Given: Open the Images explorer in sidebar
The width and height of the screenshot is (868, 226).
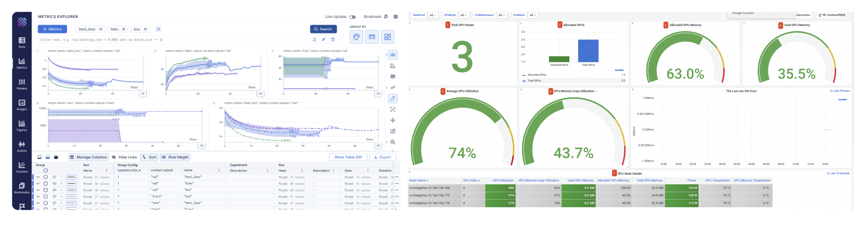Looking at the screenshot, I should pos(22,104).
